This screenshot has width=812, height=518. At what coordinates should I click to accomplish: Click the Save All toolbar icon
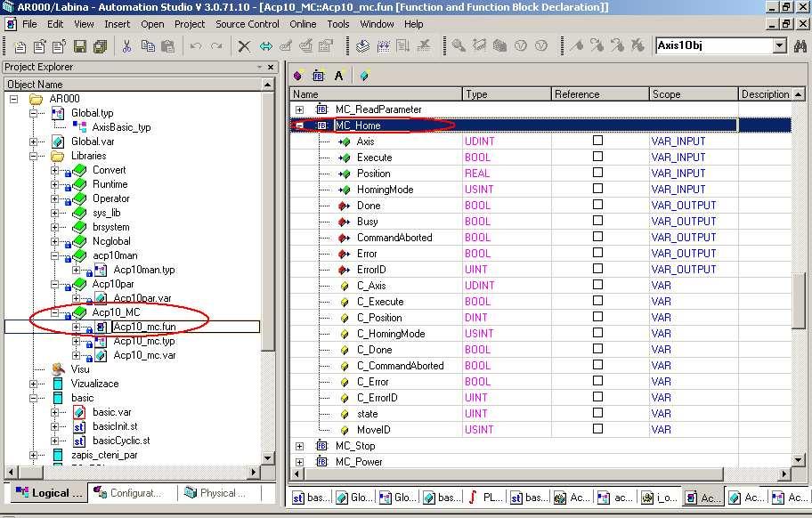[x=100, y=46]
